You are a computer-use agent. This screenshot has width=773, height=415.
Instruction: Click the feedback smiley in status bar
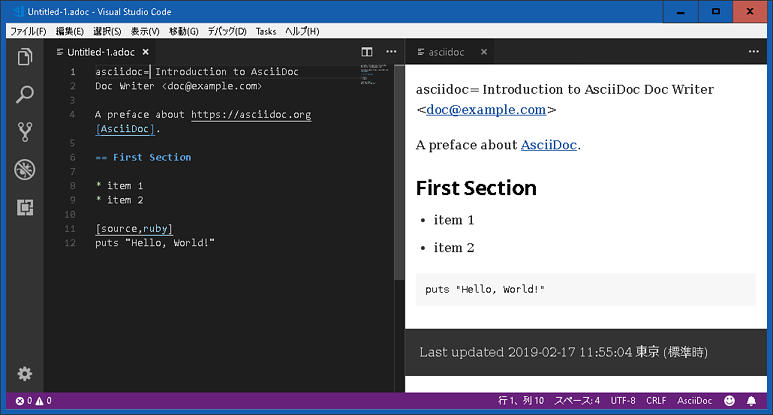[x=730, y=401]
